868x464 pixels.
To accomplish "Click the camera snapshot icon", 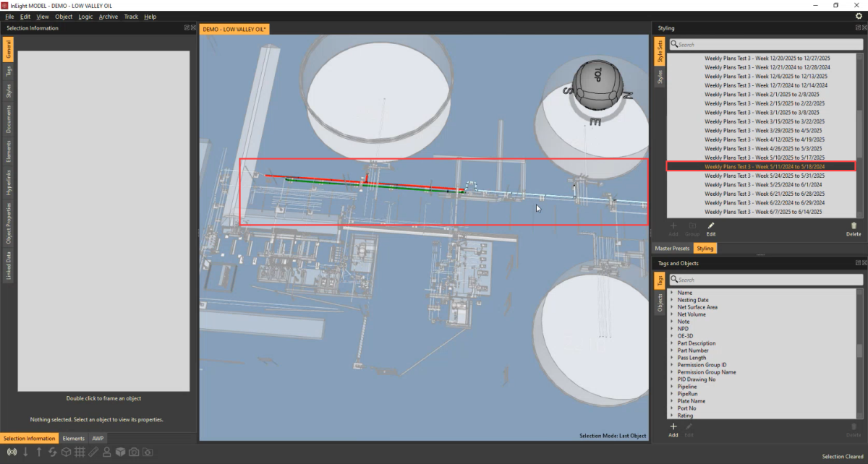I will 134,452.
